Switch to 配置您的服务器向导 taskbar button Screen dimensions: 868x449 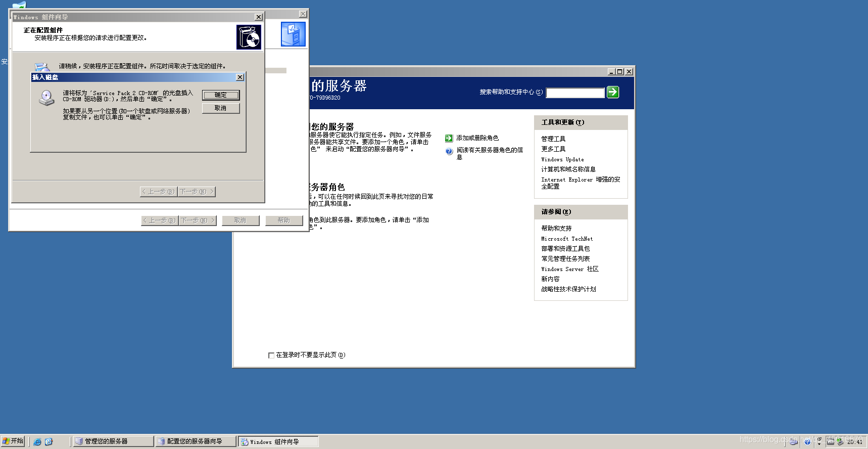tap(196, 441)
